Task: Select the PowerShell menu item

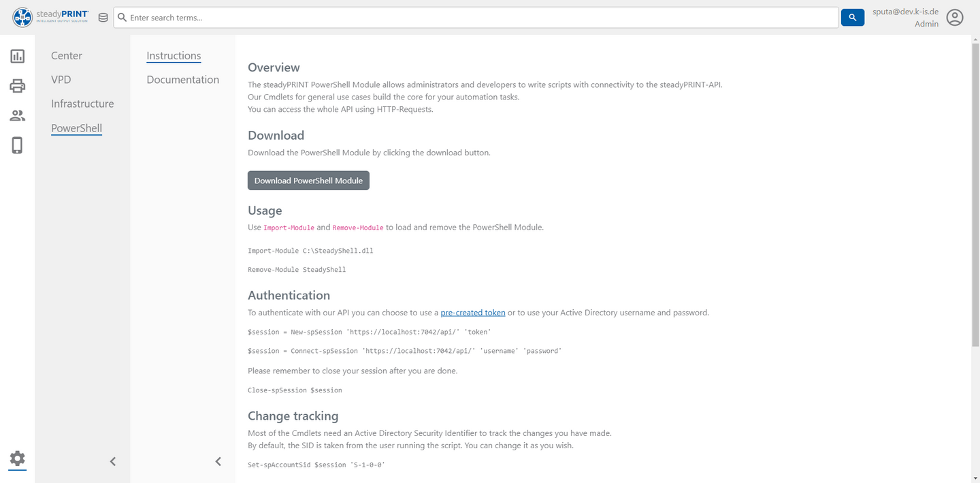Action: coord(76,128)
